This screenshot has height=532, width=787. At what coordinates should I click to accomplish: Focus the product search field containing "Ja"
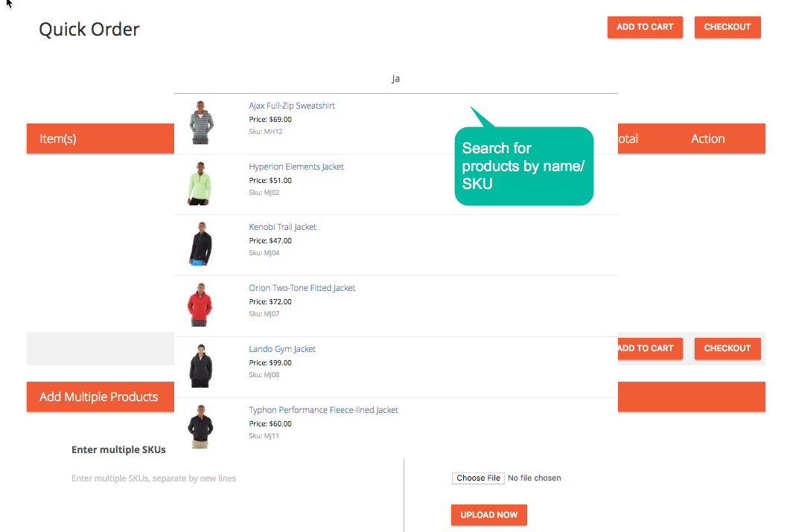coord(395,79)
